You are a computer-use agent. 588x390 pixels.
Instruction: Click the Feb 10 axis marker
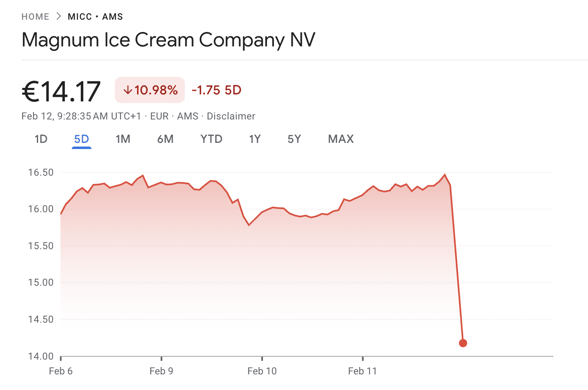click(262, 371)
